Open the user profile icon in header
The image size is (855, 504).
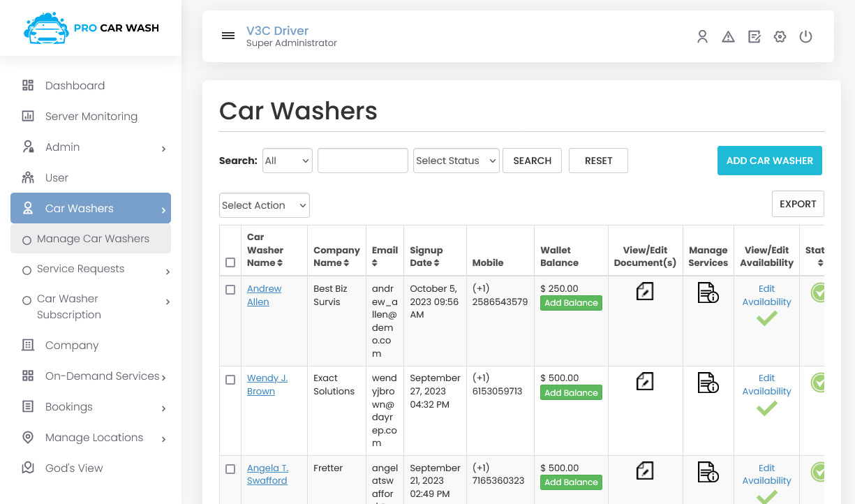coord(702,37)
